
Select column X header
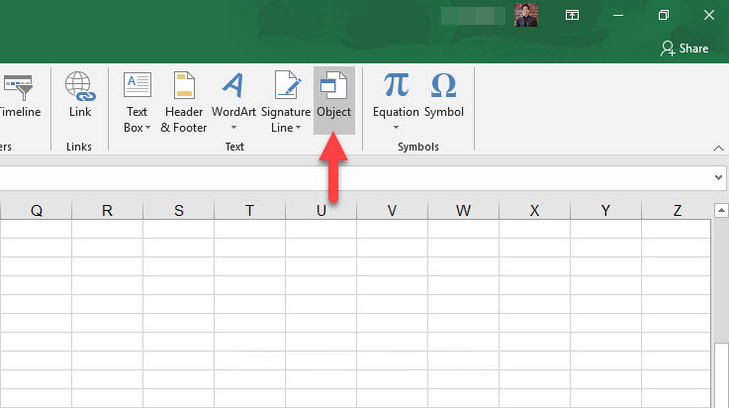click(535, 211)
